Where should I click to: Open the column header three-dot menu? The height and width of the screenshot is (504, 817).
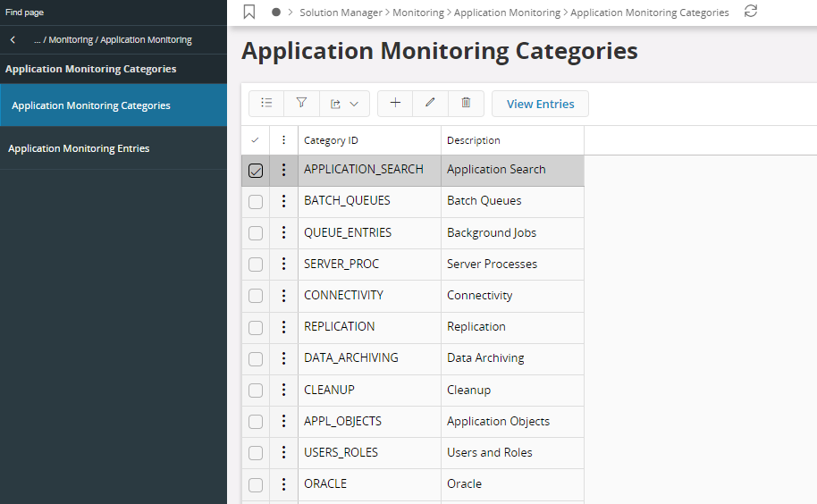283,140
